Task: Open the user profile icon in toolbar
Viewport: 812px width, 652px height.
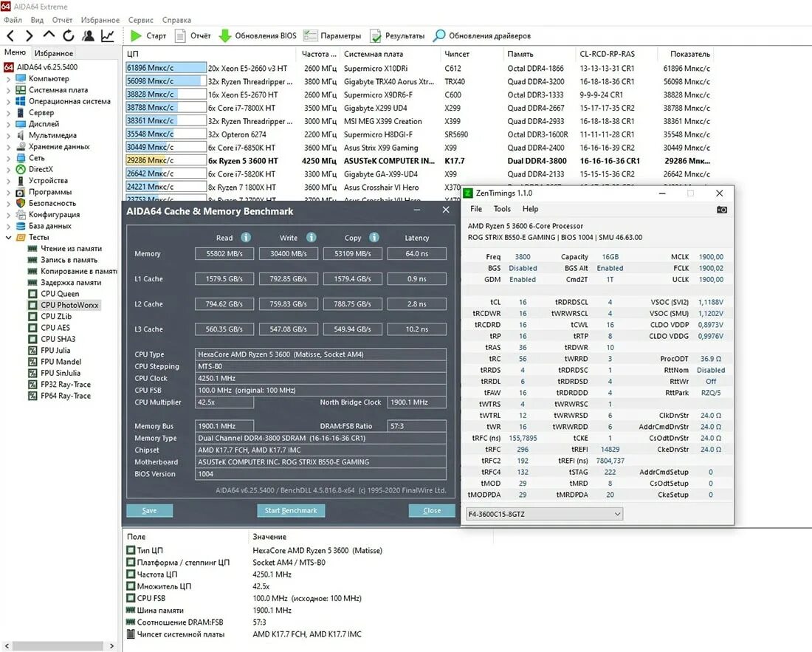Action: [x=88, y=35]
